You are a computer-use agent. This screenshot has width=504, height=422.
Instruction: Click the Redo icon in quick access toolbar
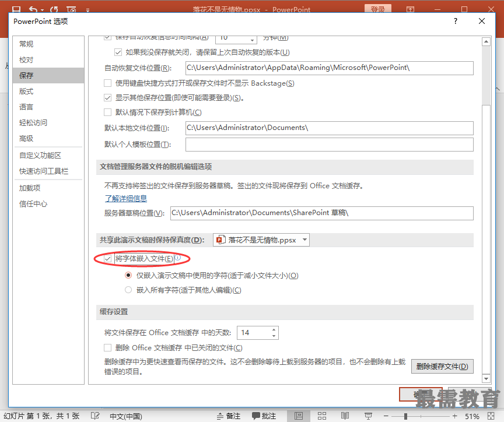(x=54, y=9)
